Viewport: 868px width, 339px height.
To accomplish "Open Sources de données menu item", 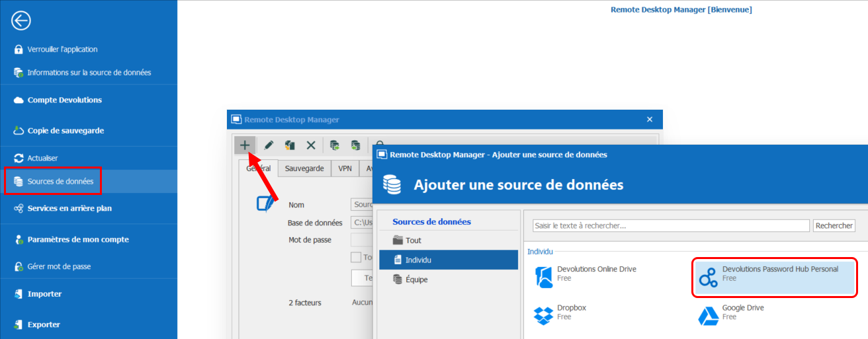I will (x=60, y=181).
